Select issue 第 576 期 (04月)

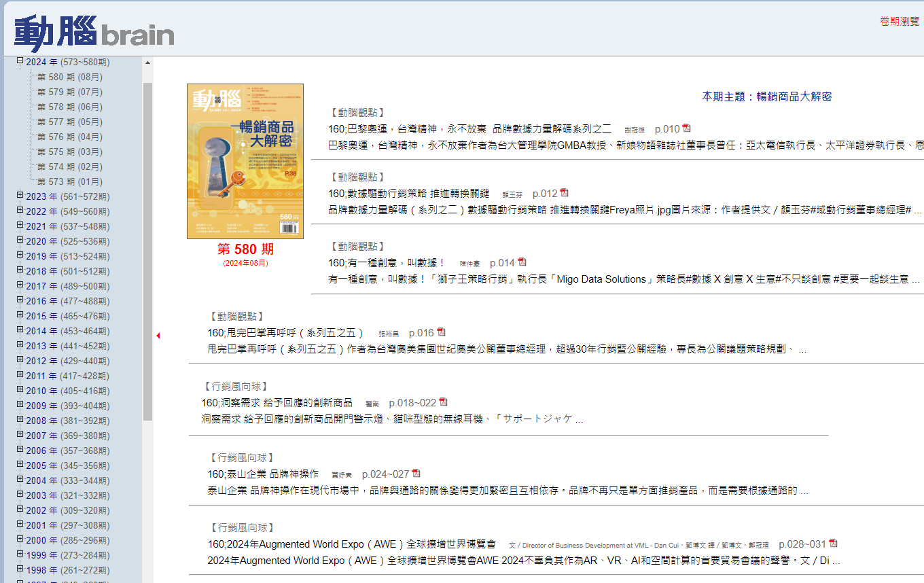tap(70, 137)
